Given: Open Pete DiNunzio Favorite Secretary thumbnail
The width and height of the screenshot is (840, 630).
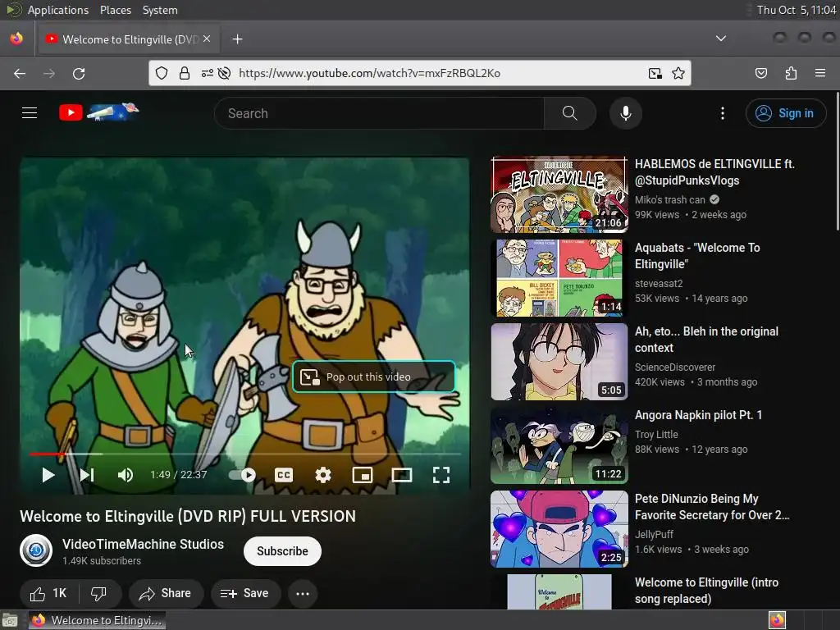Looking at the screenshot, I should click(x=559, y=529).
